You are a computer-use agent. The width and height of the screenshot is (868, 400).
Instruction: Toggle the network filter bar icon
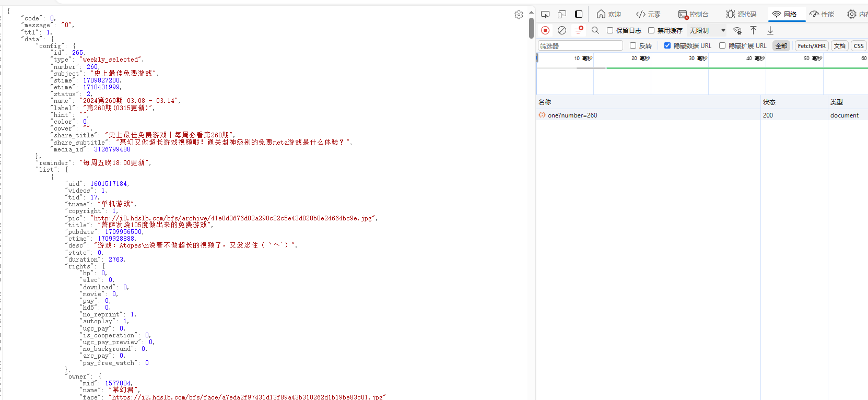(579, 30)
